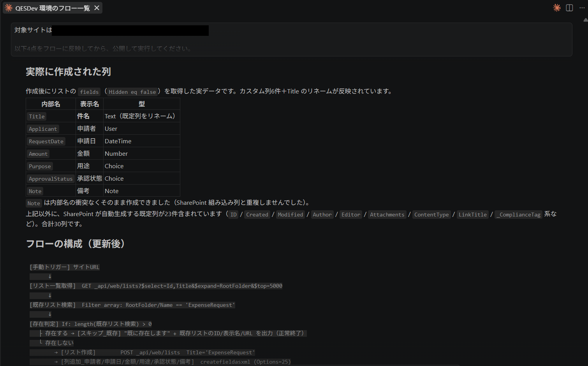
Task: Click the フローの構成（更新後） heading
Action: (x=77, y=244)
